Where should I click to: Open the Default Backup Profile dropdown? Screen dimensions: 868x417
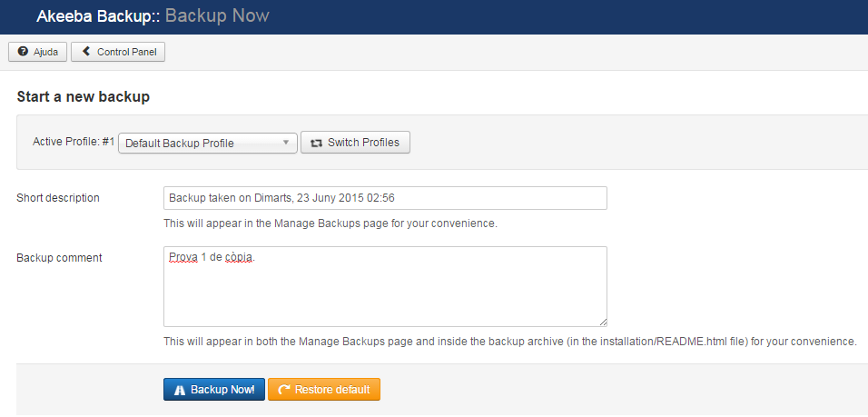[x=207, y=143]
